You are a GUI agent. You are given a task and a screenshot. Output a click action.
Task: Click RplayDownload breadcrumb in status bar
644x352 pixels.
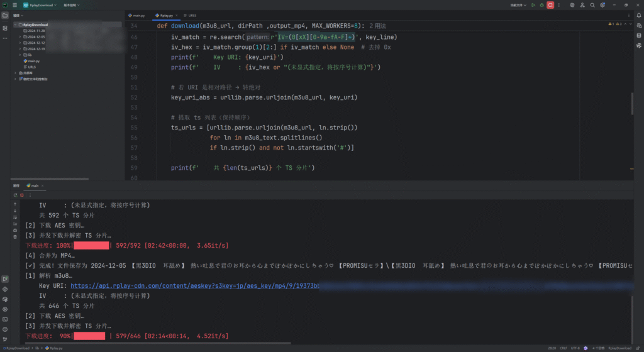pyautogui.click(x=16, y=348)
